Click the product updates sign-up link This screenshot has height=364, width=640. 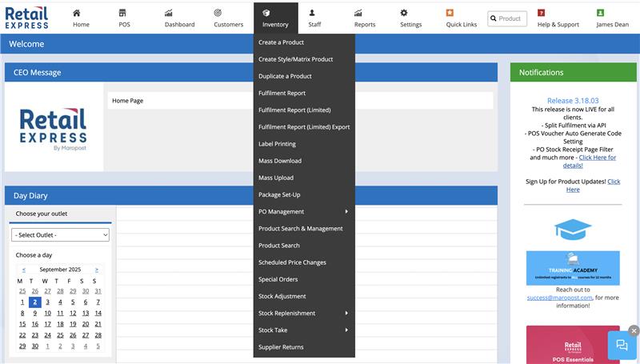(x=593, y=186)
